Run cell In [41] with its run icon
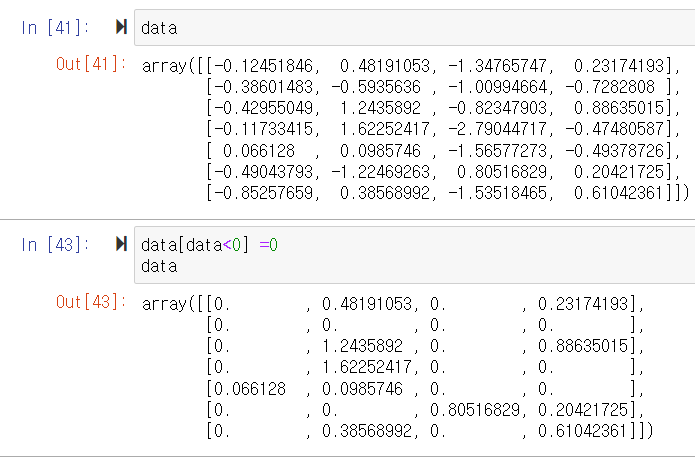The image size is (695, 465). pyautogui.click(x=121, y=27)
